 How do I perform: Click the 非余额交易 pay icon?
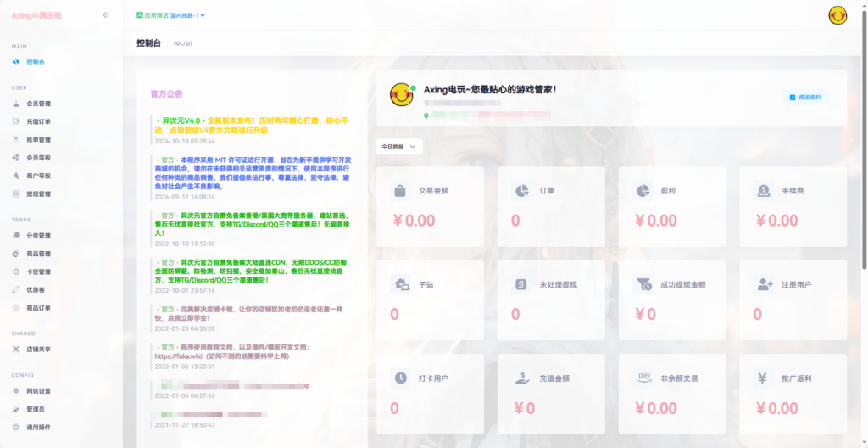643,378
